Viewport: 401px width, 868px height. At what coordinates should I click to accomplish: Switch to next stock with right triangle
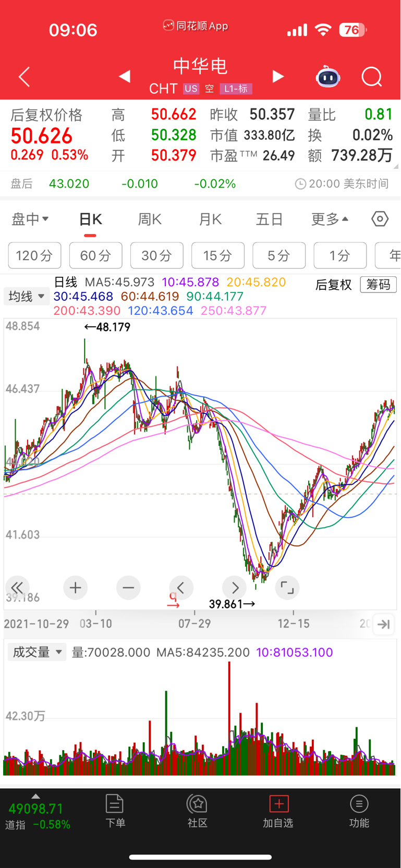click(x=278, y=77)
